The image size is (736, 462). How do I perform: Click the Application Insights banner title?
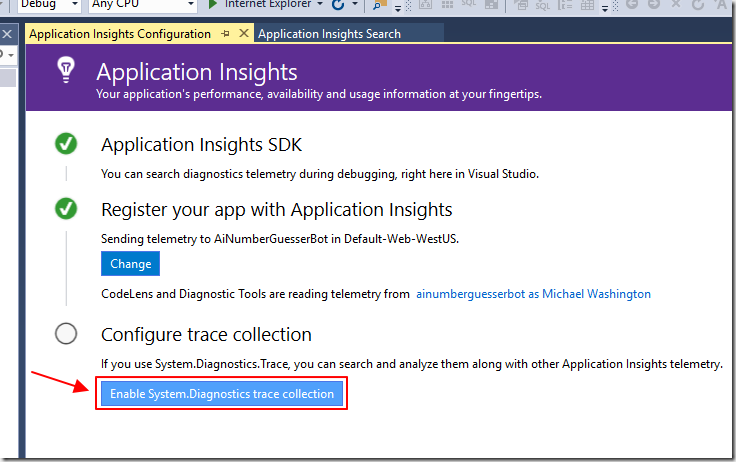pyautogui.click(x=197, y=72)
